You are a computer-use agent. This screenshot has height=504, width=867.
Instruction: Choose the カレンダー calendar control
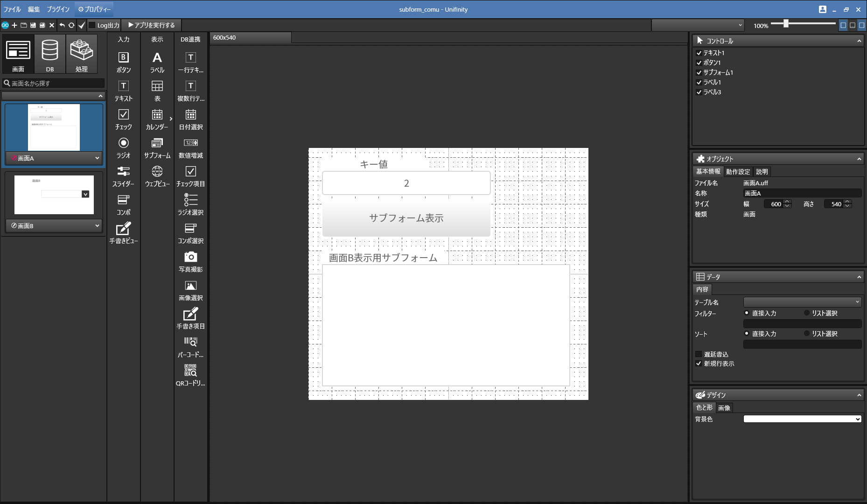157,119
